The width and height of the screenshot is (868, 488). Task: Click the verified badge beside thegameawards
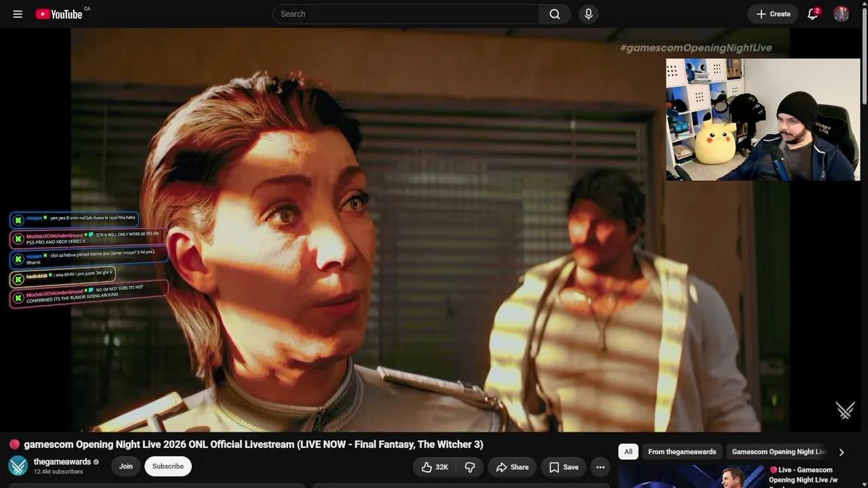(x=96, y=462)
